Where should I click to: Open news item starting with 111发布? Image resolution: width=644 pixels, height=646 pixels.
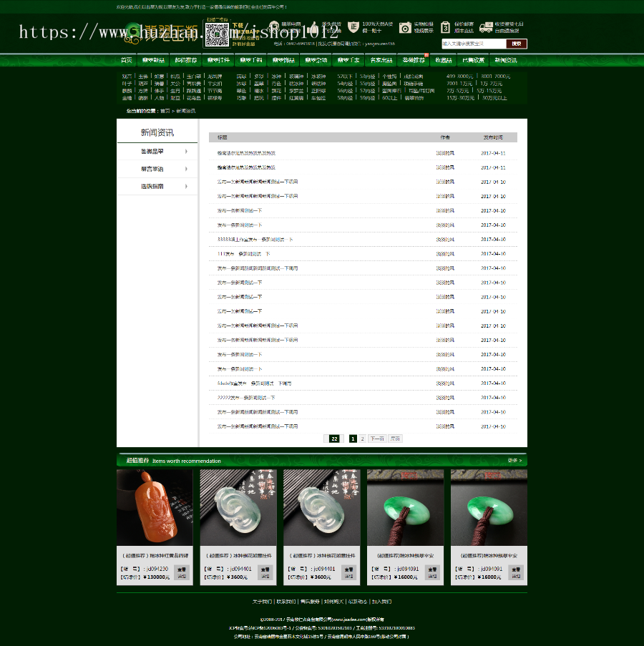[243, 254]
